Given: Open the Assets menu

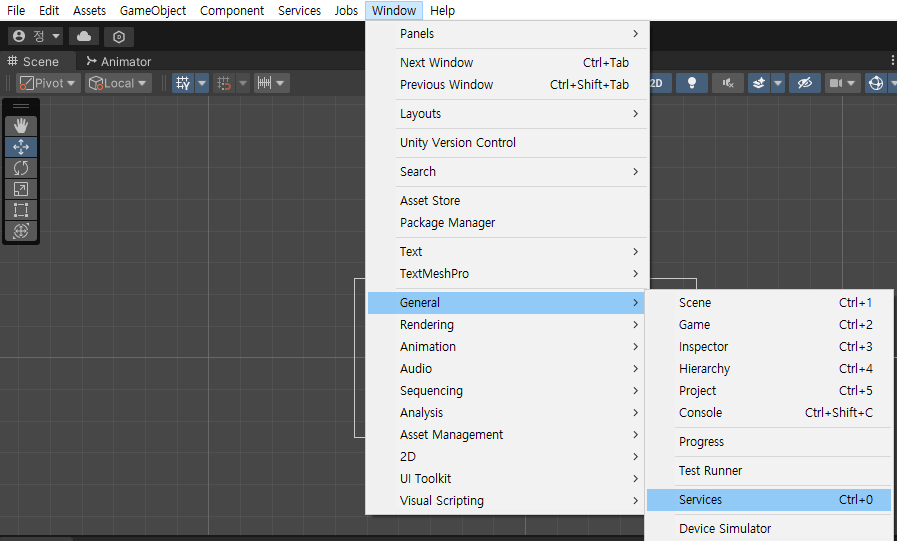Looking at the screenshot, I should pyautogui.click(x=89, y=10).
